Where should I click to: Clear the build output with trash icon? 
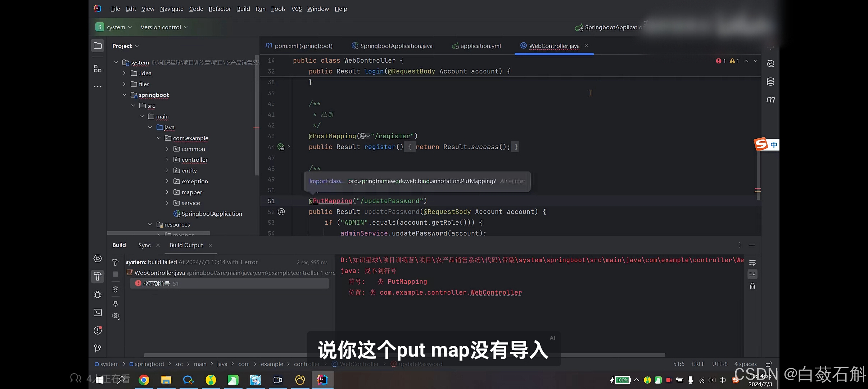tap(752, 286)
